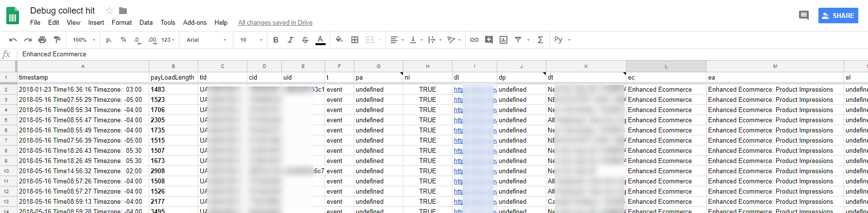This screenshot has width=868, height=213.
Task: Open the Arial font dropdown
Action: (x=206, y=40)
